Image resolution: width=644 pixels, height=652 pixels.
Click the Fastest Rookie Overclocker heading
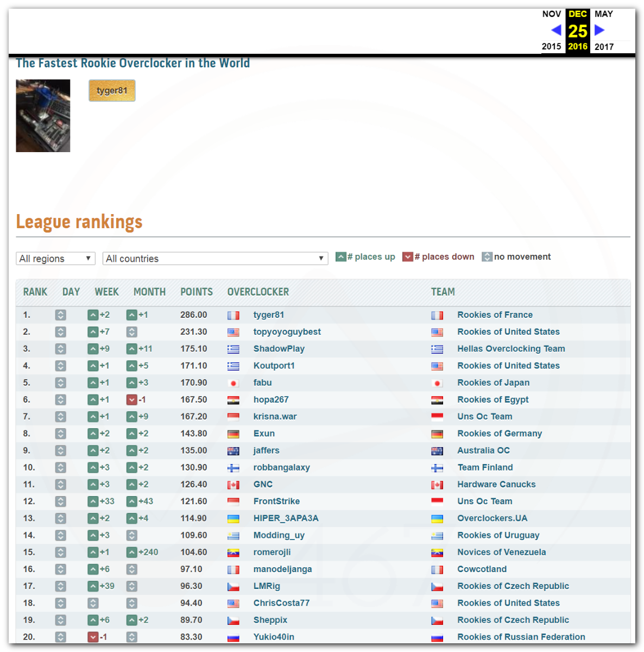(133, 63)
